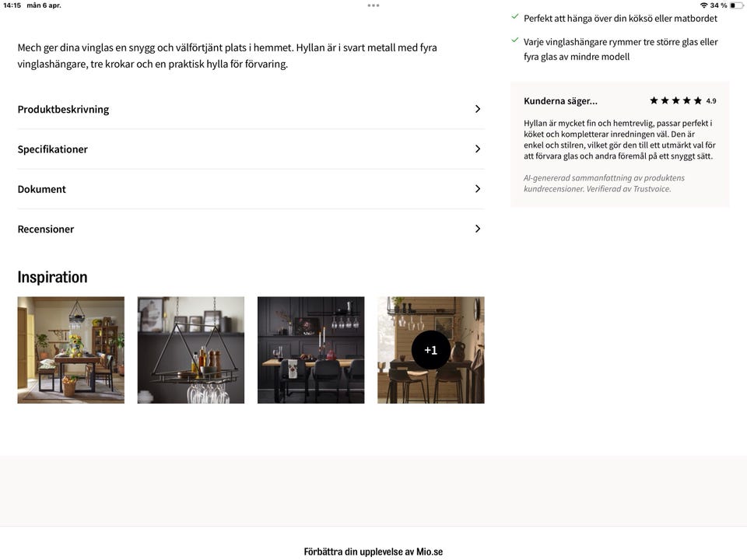This screenshot has height=560, width=747.
Task: Click the checkmark next to the glass capacity note
Action: (x=514, y=39)
